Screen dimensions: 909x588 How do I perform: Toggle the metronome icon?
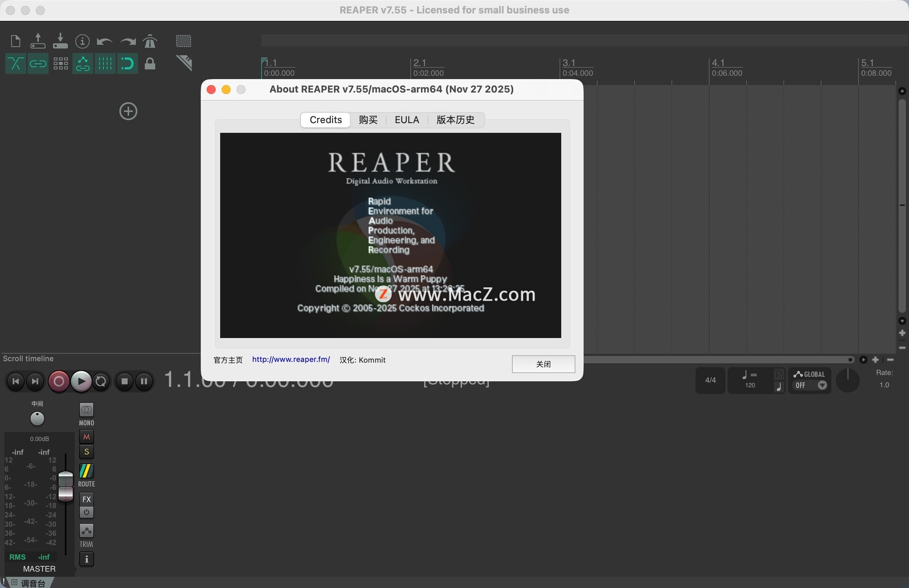[150, 41]
